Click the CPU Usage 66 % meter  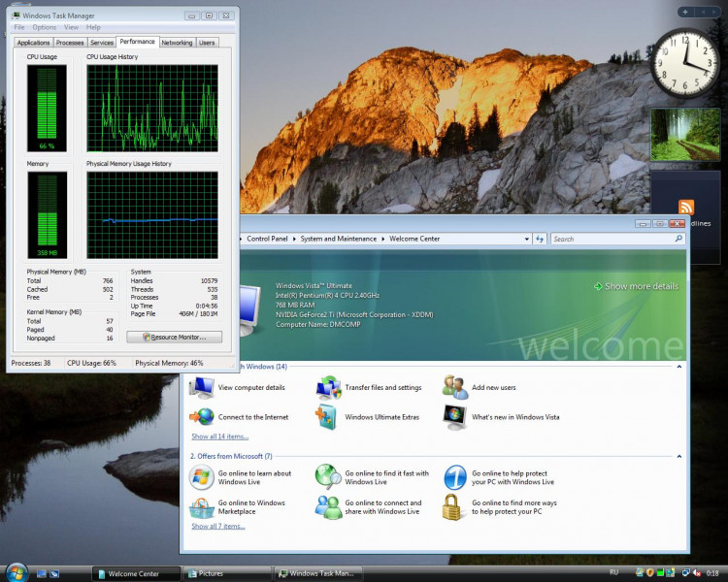tap(47, 108)
